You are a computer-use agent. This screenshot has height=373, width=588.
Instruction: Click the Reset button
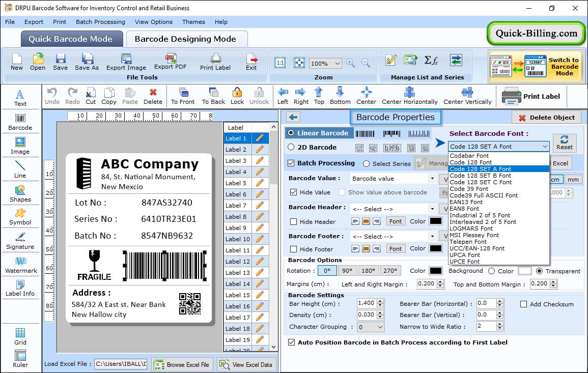pyautogui.click(x=565, y=143)
